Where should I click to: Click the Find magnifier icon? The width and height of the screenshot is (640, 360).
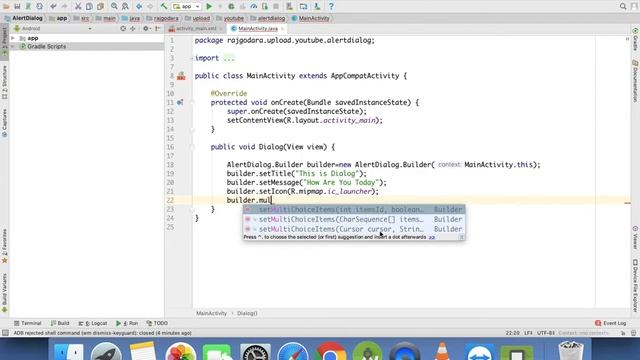[x=114, y=7]
